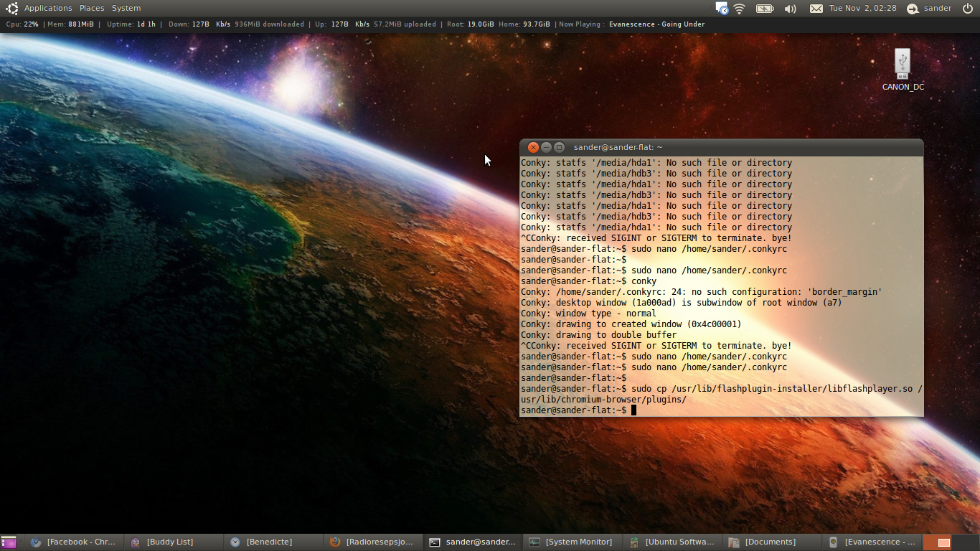Click the 'Home: 93.7GiB' readout

pos(524,24)
